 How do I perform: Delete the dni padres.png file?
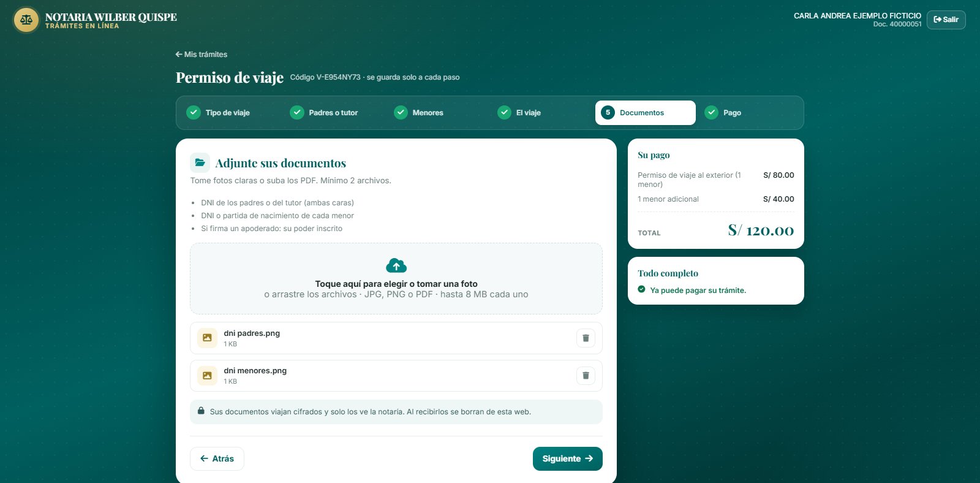(586, 338)
